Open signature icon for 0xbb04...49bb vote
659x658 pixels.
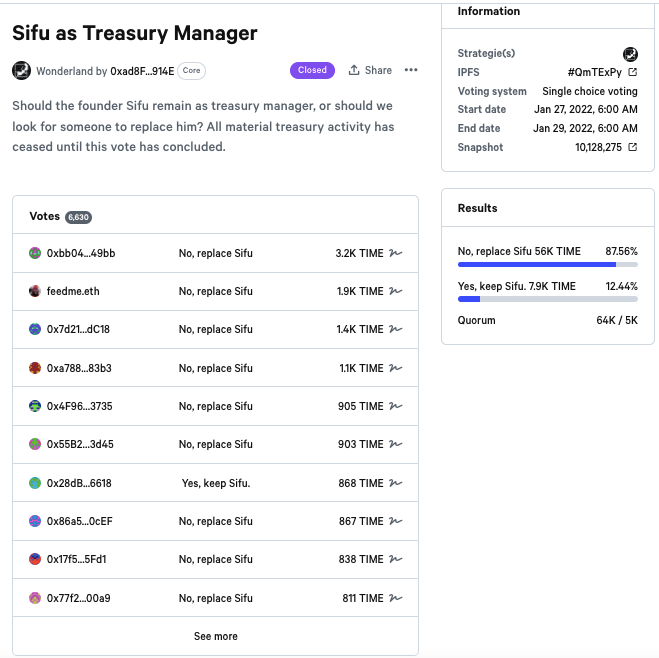pyautogui.click(x=395, y=253)
